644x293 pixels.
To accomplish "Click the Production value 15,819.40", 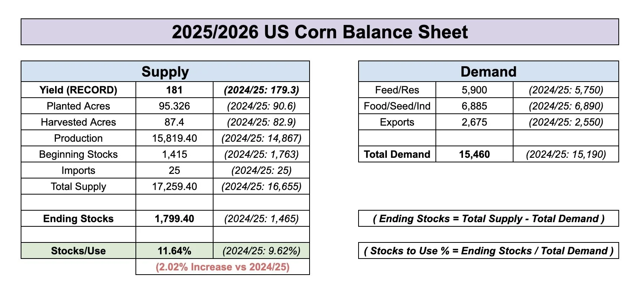I will click(x=174, y=138).
